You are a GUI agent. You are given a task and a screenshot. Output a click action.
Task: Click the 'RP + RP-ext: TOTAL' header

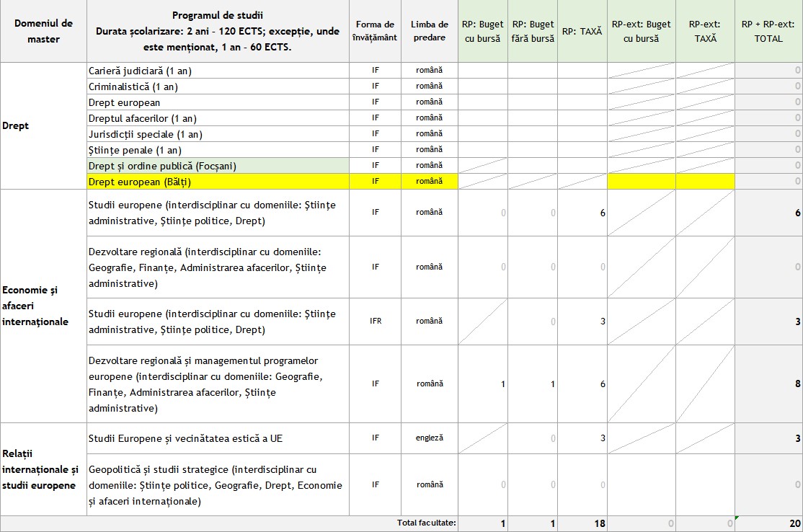pos(768,31)
